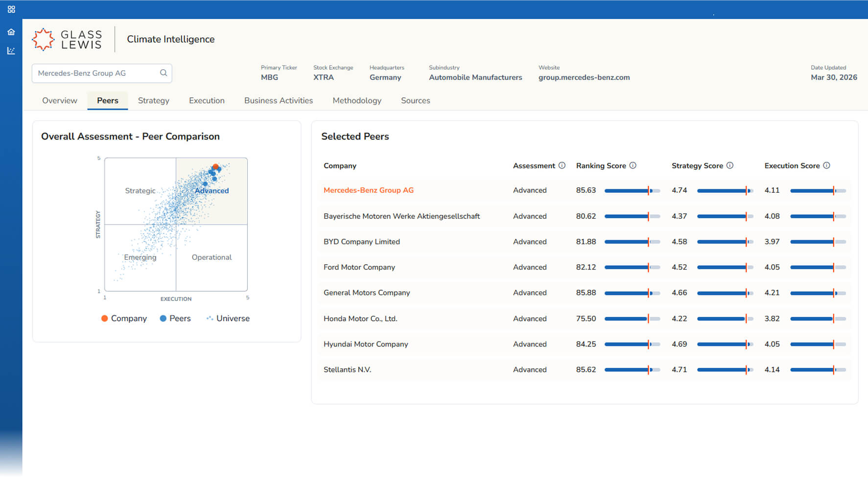Open the Execution tab
Screen dimensions: 868x477
[207, 100]
